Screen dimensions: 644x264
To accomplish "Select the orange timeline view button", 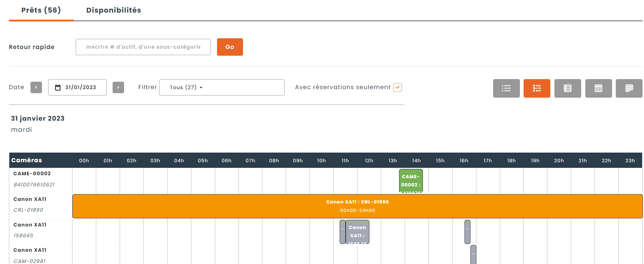I will [x=537, y=88].
